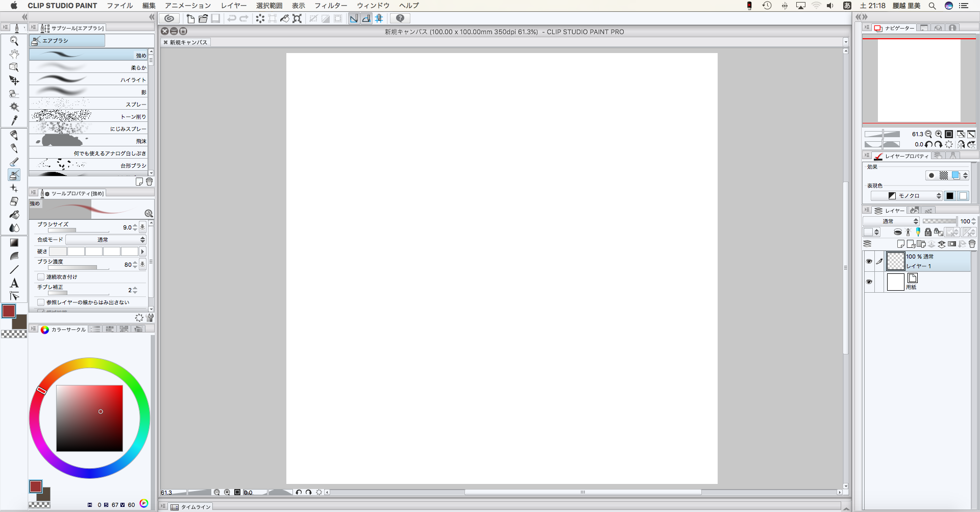Open CLIP STUDIO launcher from command bar

click(x=169, y=18)
